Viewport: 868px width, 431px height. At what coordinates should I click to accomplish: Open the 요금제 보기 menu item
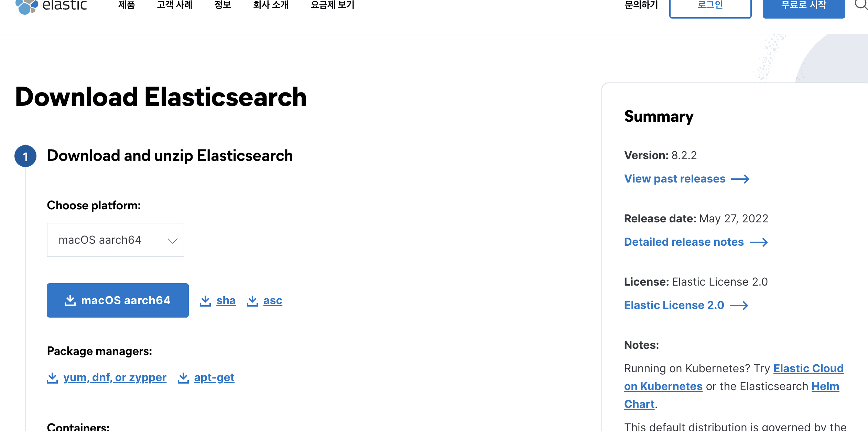tap(333, 5)
